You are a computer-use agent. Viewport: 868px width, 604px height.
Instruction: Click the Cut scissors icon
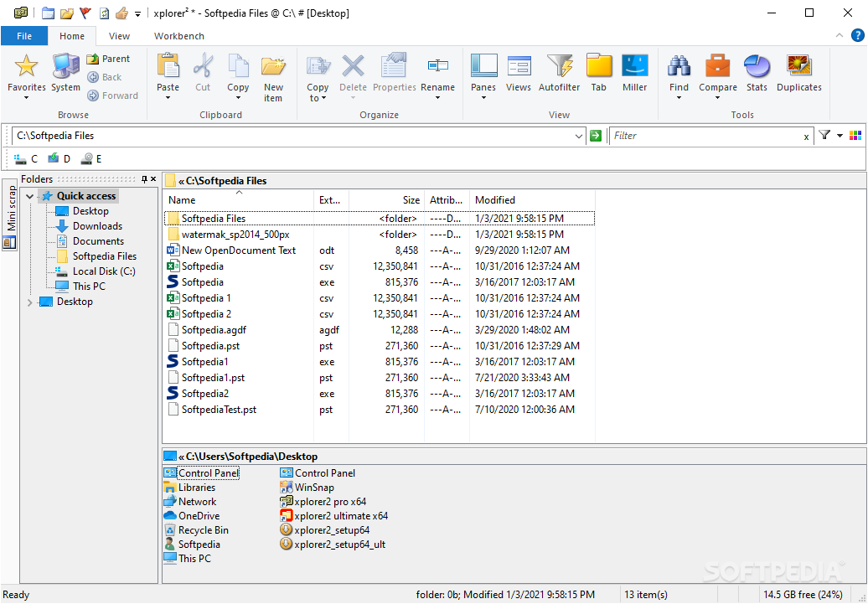[x=203, y=66]
